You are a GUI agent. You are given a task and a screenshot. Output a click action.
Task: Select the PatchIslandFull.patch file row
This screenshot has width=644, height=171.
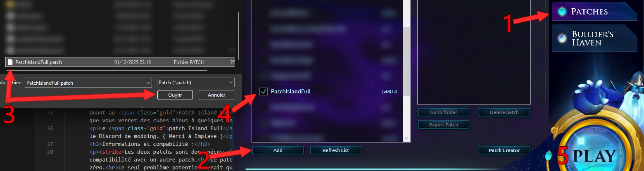tap(120, 62)
